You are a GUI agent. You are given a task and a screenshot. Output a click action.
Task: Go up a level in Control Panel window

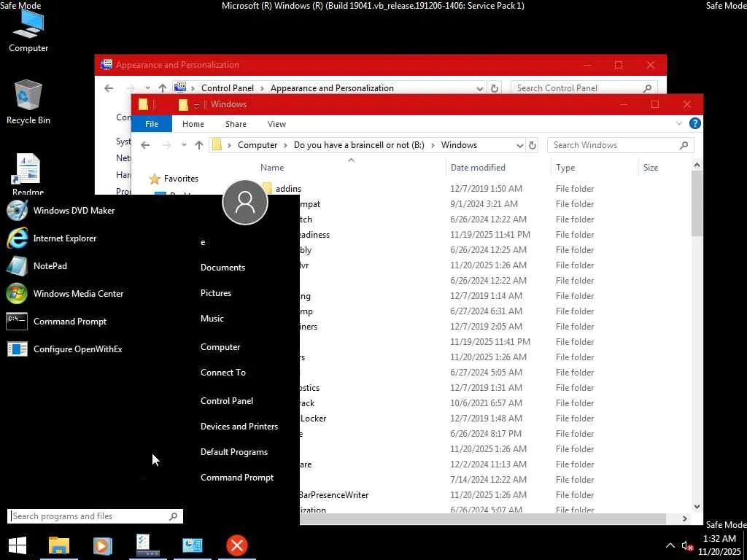pyautogui.click(x=163, y=88)
